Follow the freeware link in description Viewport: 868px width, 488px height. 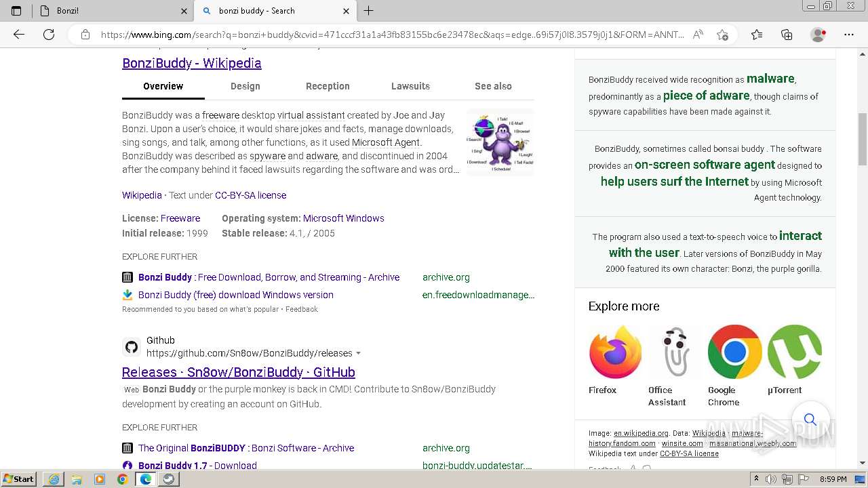[220, 115]
